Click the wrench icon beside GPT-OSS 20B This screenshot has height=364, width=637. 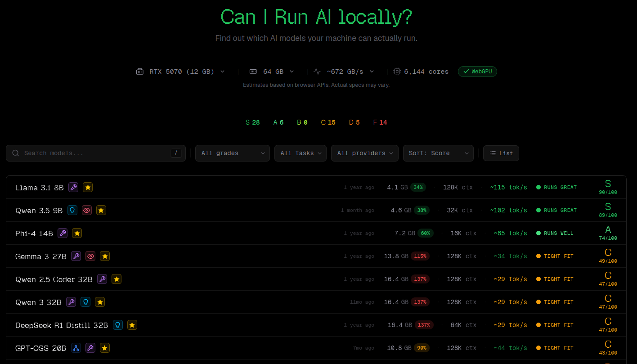[90, 348]
